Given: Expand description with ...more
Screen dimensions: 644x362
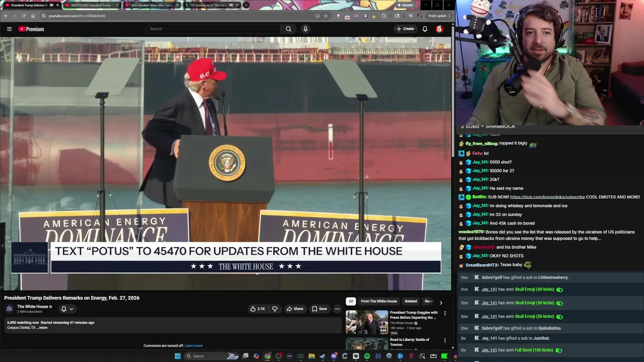Looking at the screenshot, I should (x=43, y=328).
